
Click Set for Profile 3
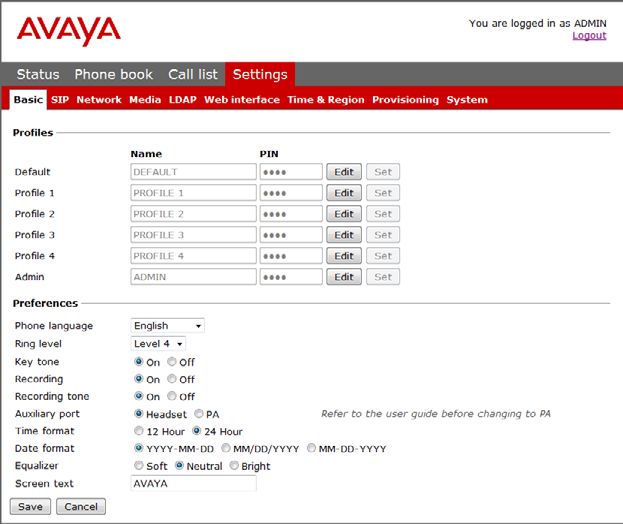(383, 235)
